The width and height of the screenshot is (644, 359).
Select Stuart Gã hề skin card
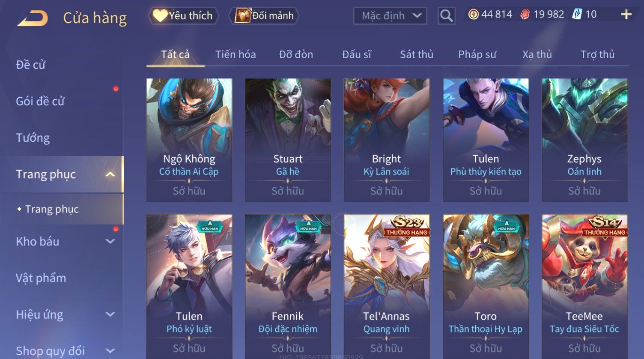tap(288, 140)
